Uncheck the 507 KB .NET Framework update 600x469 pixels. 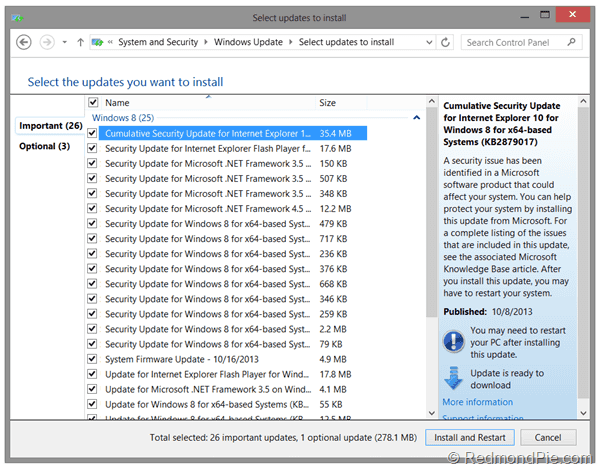92,178
